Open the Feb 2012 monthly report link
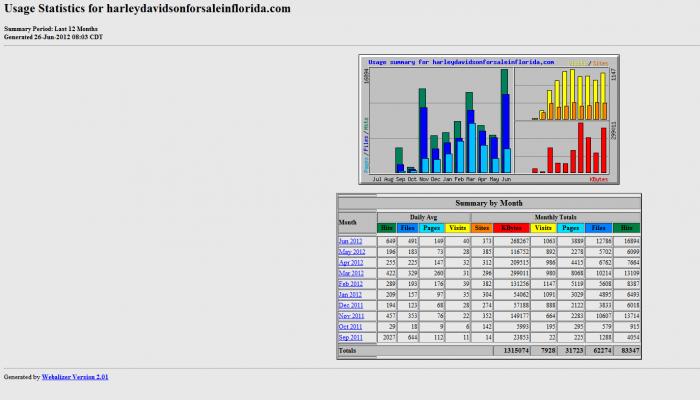 (x=350, y=284)
